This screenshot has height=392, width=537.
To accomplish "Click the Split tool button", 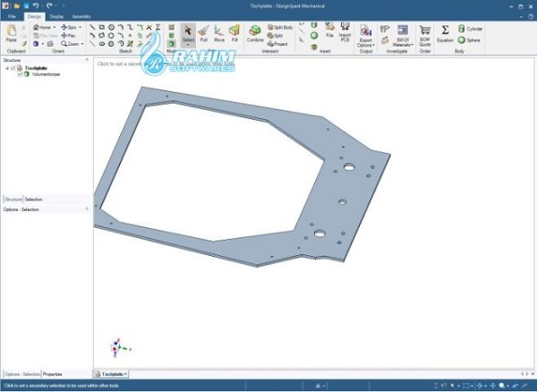I will pyautogui.click(x=275, y=35).
